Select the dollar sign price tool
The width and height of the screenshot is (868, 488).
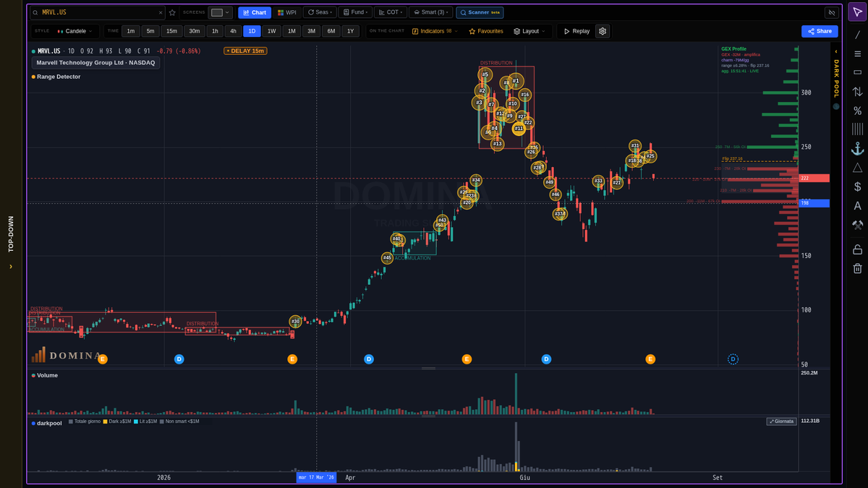[857, 187]
